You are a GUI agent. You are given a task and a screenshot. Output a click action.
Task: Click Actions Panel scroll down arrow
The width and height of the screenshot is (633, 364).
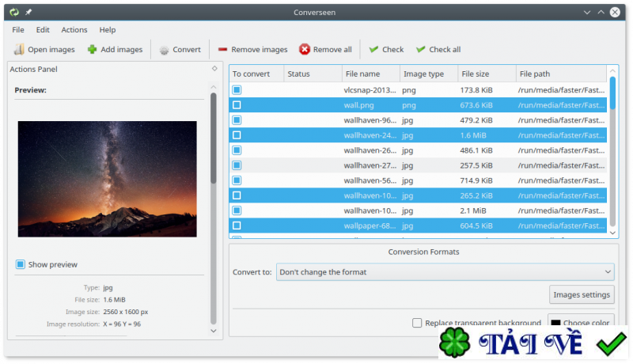tap(214, 331)
